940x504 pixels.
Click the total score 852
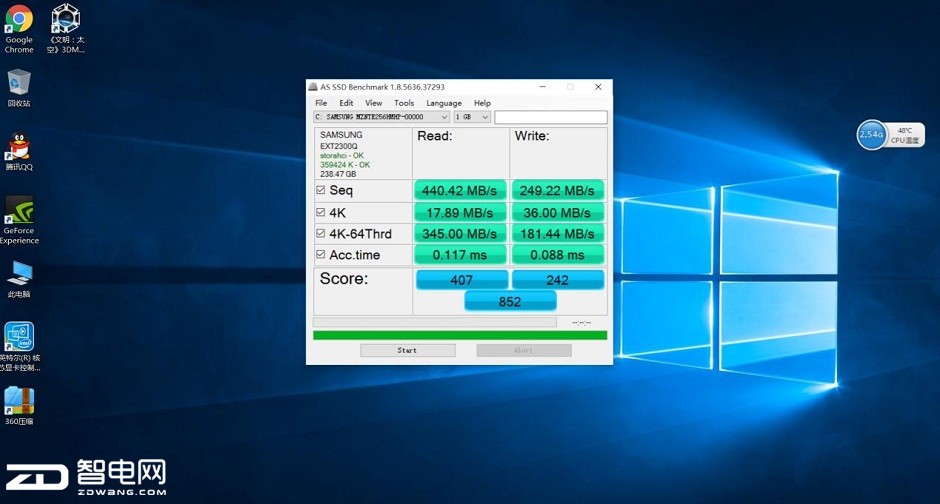pyautogui.click(x=510, y=301)
